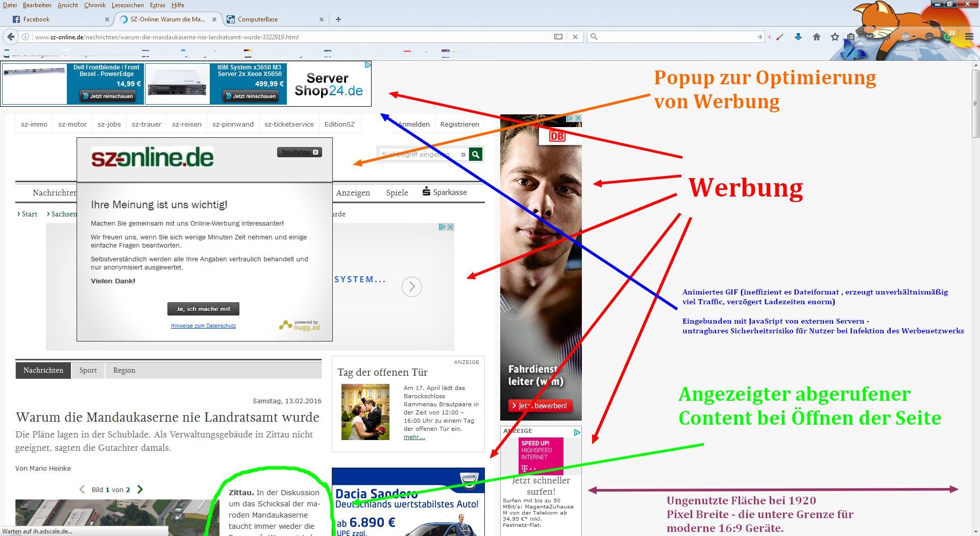Click 'Ja, ich mache mit' button
This screenshot has width=980, height=536.
(203, 309)
